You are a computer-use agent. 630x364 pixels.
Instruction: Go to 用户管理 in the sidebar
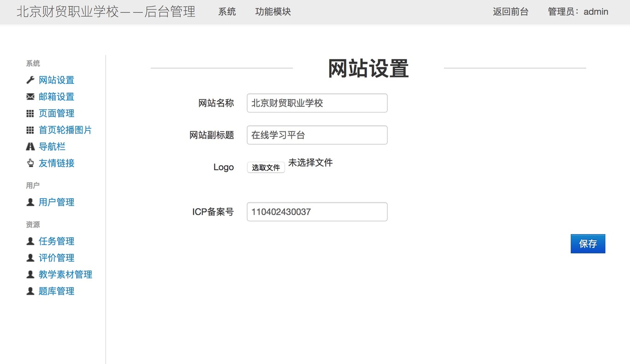pos(56,202)
